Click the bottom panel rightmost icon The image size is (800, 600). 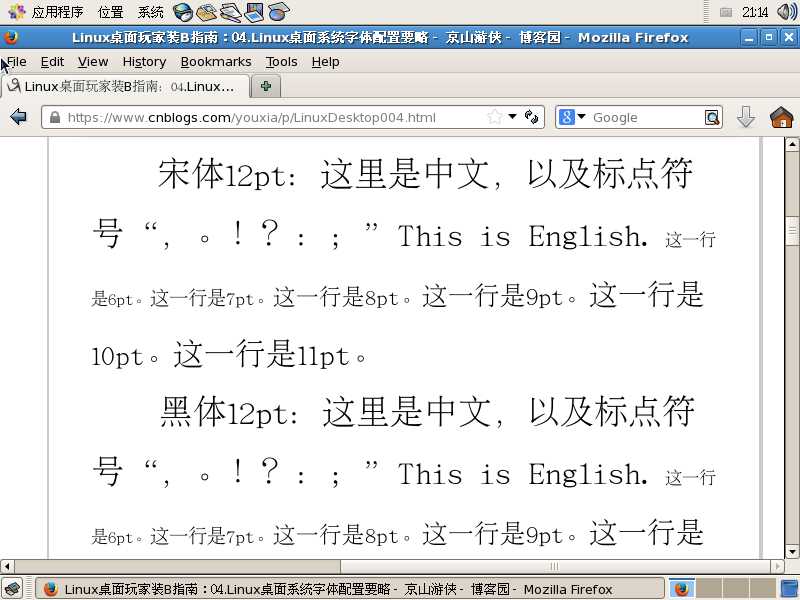790,588
